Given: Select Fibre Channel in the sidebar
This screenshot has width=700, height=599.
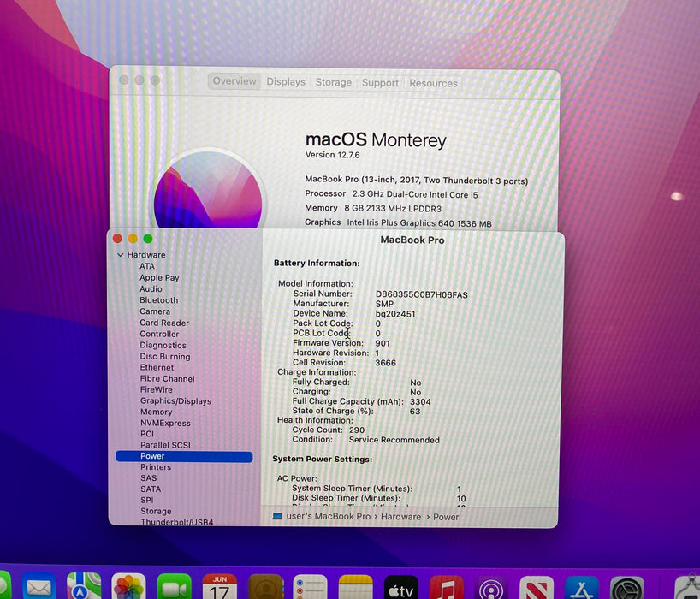Looking at the screenshot, I should 168,378.
